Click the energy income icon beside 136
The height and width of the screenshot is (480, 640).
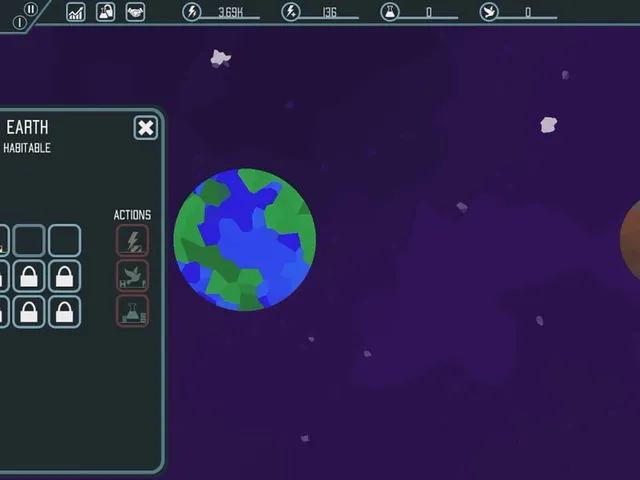(x=291, y=12)
